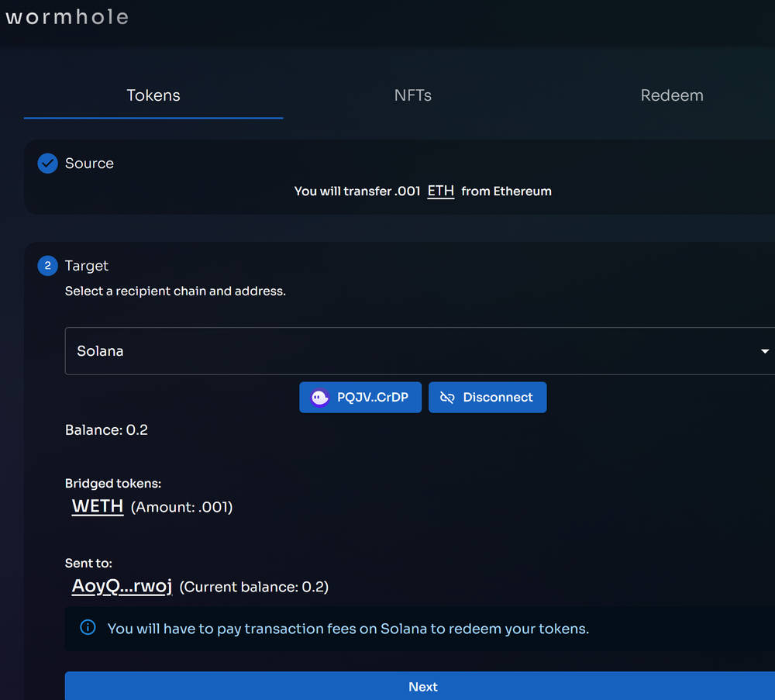The width and height of the screenshot is (775, 700).
Task: Select the '(Amount: .001)' text
Action: (181, 507)
